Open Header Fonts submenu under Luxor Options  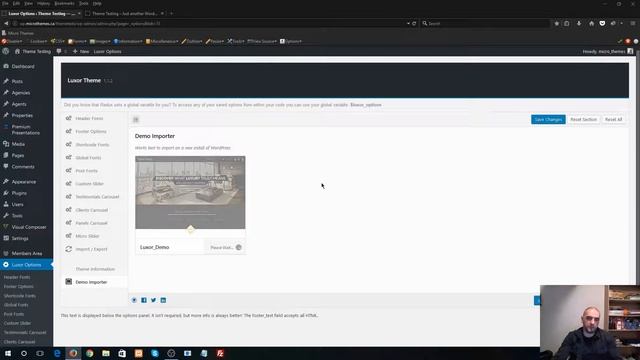17,277
